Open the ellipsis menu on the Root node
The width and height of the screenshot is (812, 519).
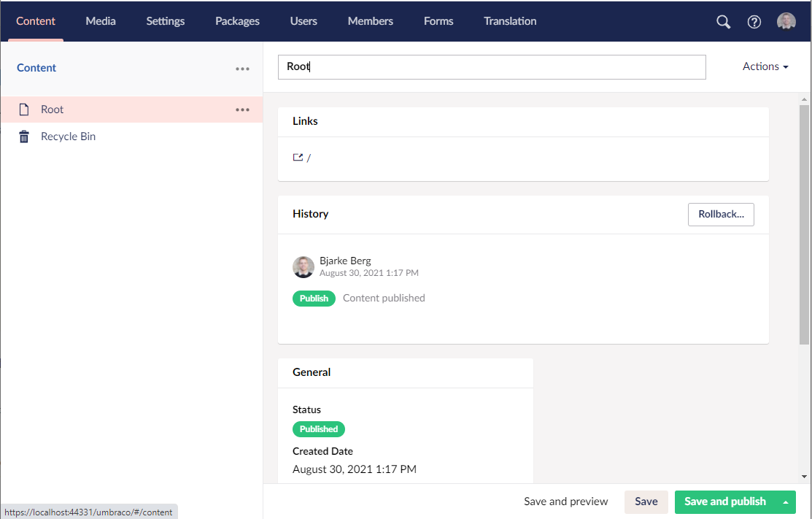(242, 109)
